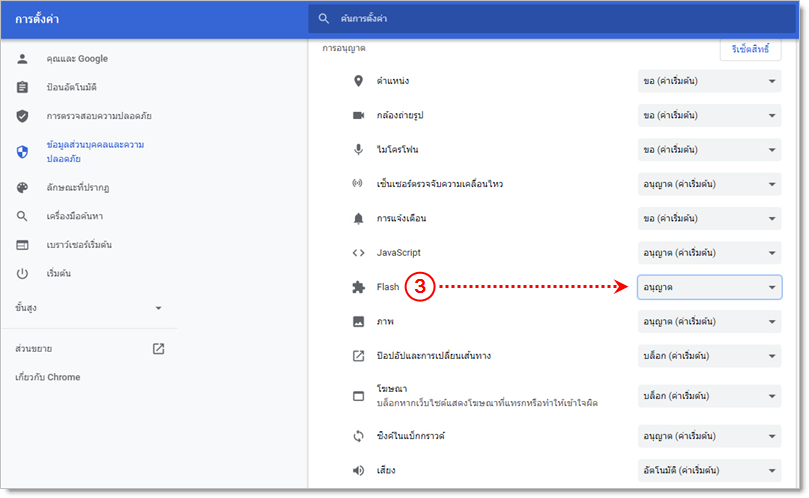Click the camera icon for กล้องถ่ายรูป

[x=358, y=116]
